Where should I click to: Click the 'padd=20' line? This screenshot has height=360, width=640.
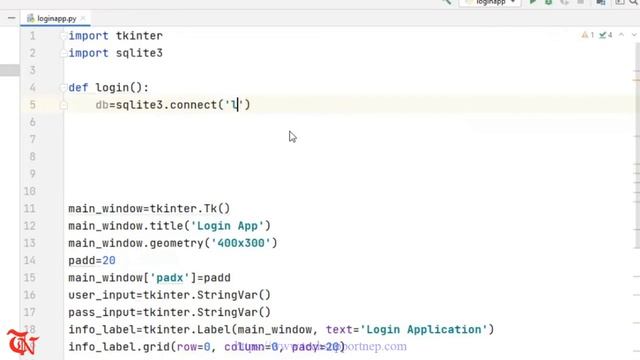tap(92, 260)
